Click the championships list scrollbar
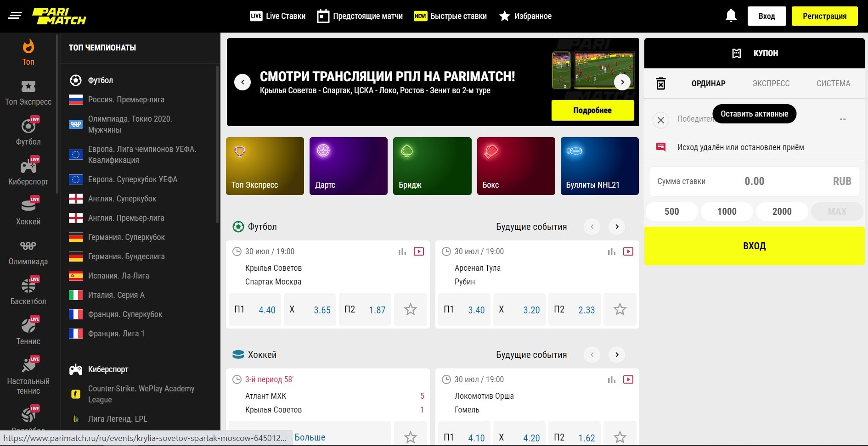 (x=218, y=145)
